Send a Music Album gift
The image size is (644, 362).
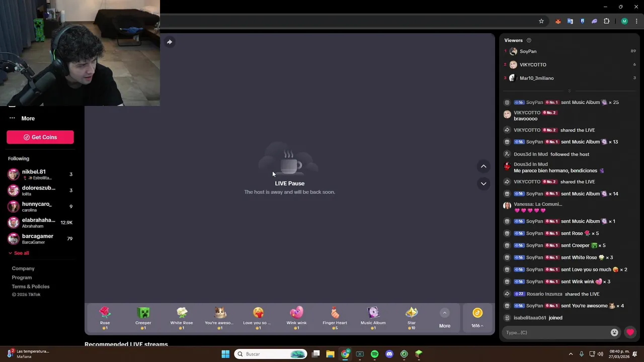coord(373,318)
